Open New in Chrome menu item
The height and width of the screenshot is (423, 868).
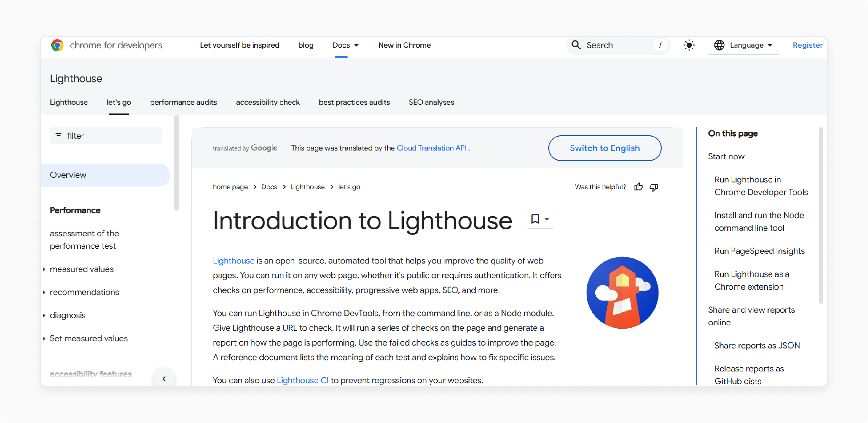404,45
